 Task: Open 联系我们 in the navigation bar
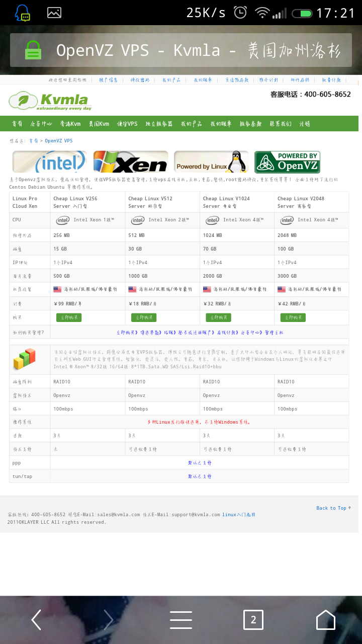pos(280,124)
